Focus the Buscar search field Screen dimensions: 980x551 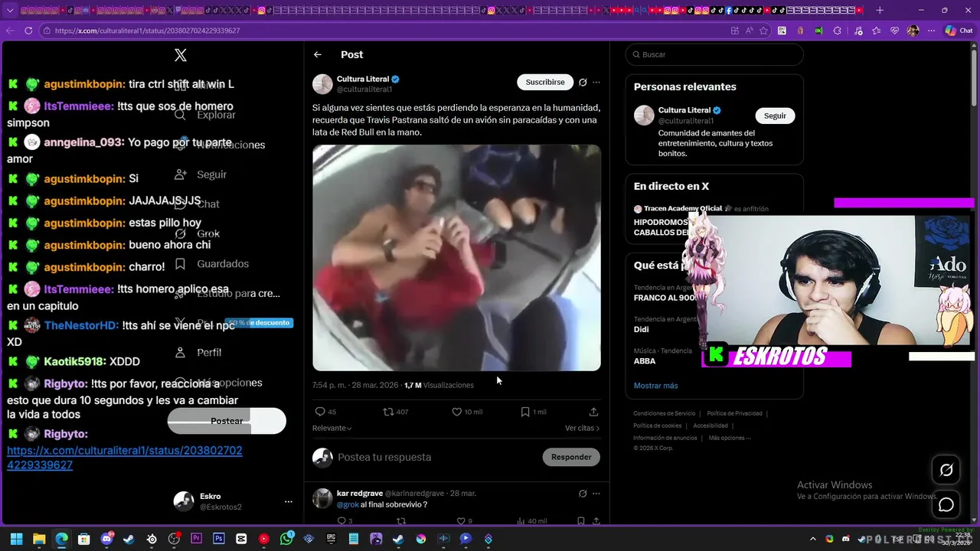[x=714, y=54]
